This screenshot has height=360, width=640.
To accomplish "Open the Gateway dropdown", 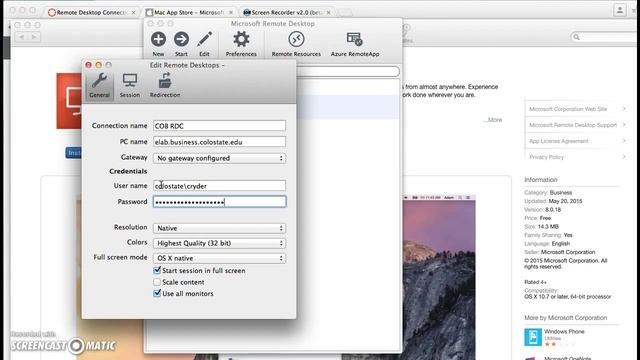I will tap(220, 158).
